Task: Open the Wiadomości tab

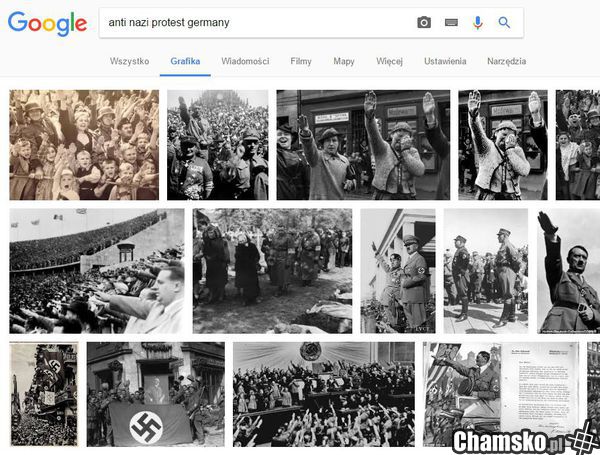Action: pos(245,61)
